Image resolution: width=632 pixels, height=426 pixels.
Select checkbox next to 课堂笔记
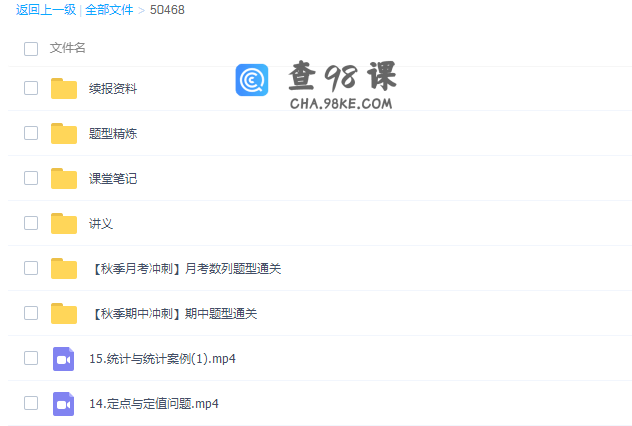31,178
